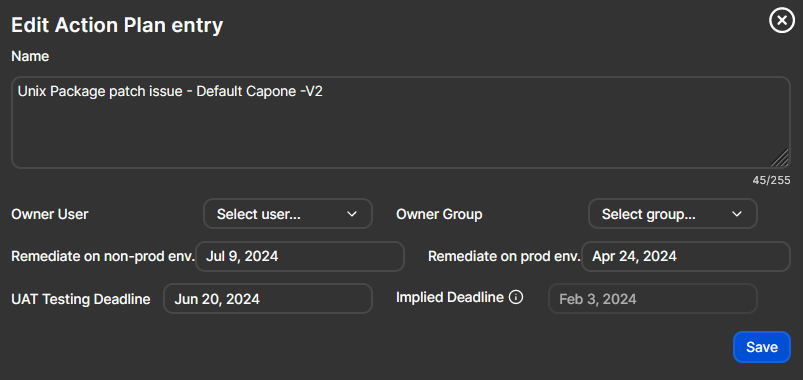Save the action plan entry
The width and height of the screenshot is (803, 380).
[762, 347]
